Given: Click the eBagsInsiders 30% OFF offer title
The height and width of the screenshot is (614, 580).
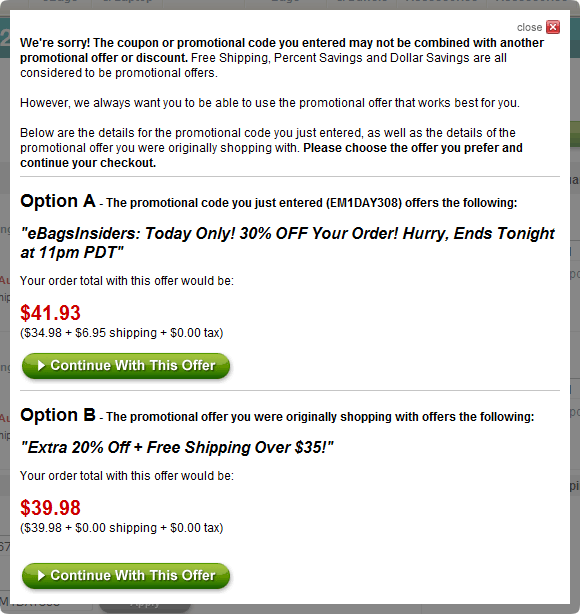Looking at the screenshot, I should (287, 243).
